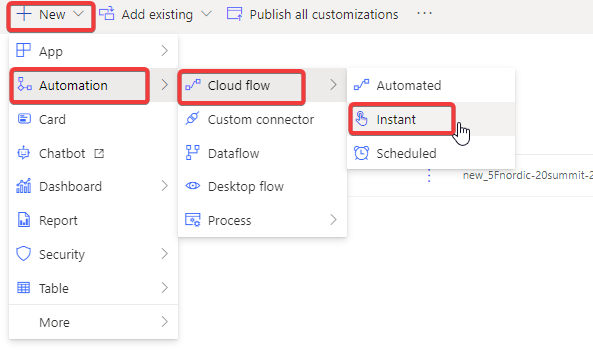Click the Scheduled alarm clock icon
The height and width of the screenshot is (360, 593).
coord(361,153)
